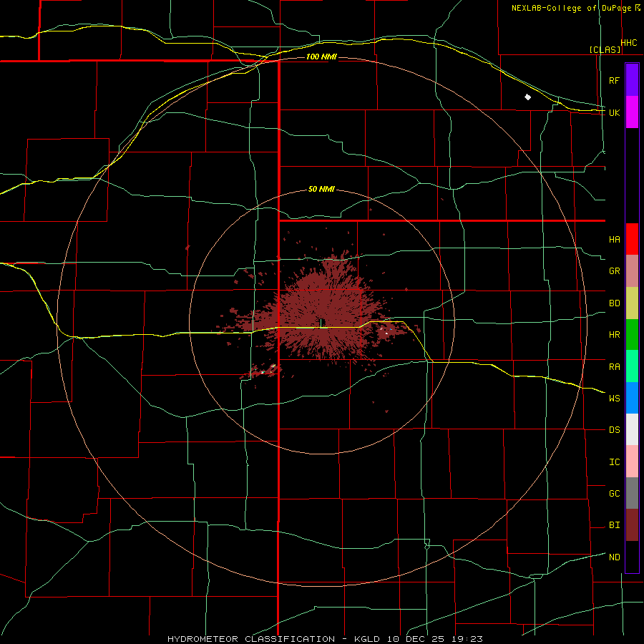
Task: Click the 'BD' legend label
Action: (615, 303)
